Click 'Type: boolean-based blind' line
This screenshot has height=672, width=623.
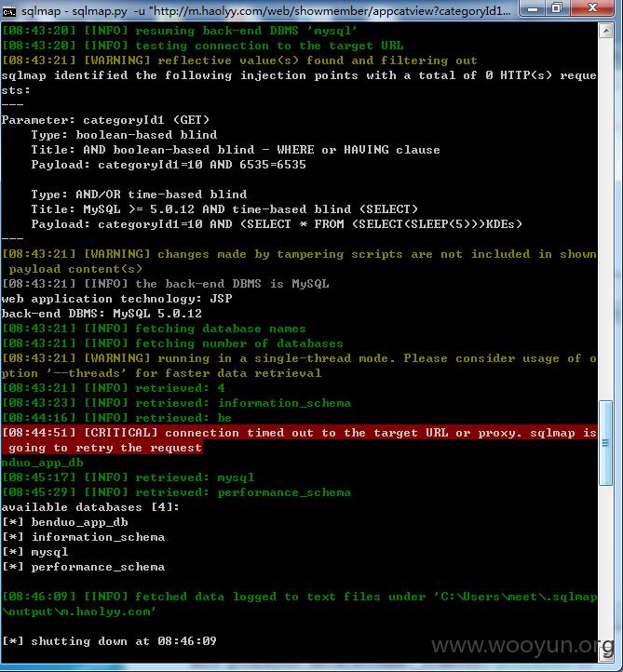124,135
